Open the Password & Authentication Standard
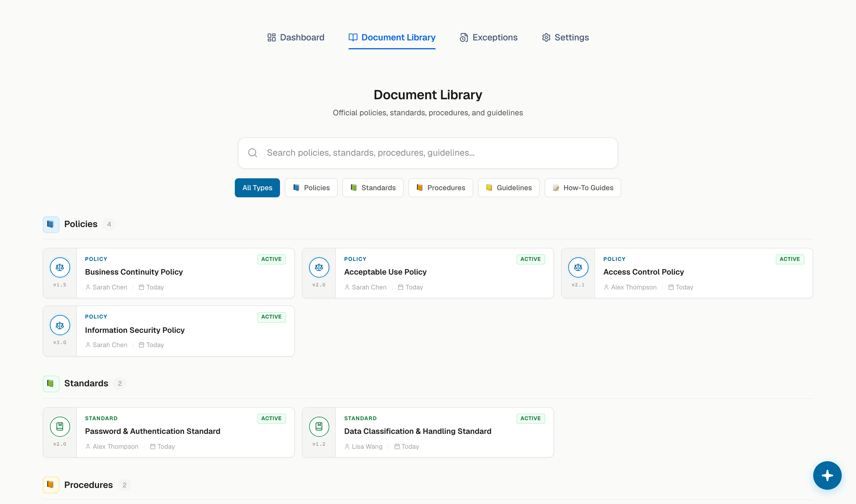This screenshot has width=856, height=504. [x=169, y=432]
